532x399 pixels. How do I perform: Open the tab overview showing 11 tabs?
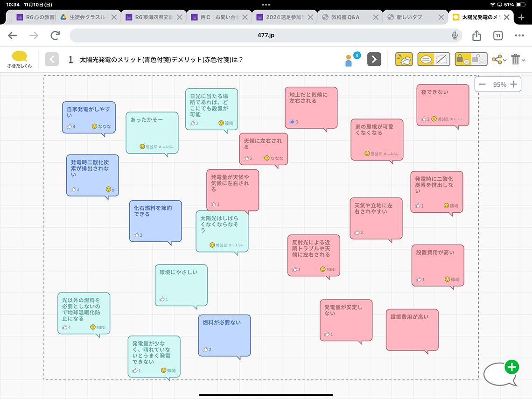click(x=498, y=35)
